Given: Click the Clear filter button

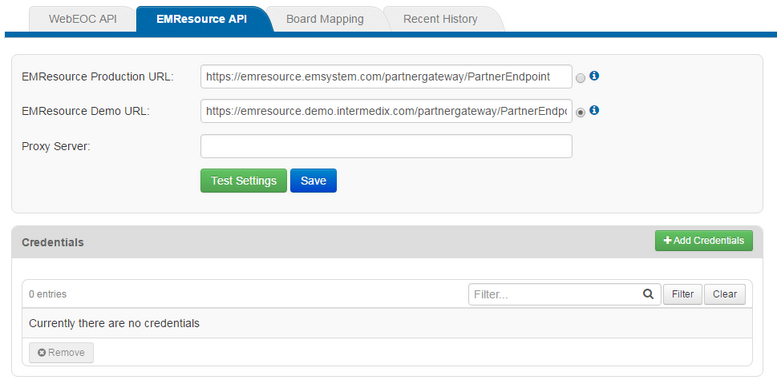Looking at the screenshot, I should [x=725, y=295].
